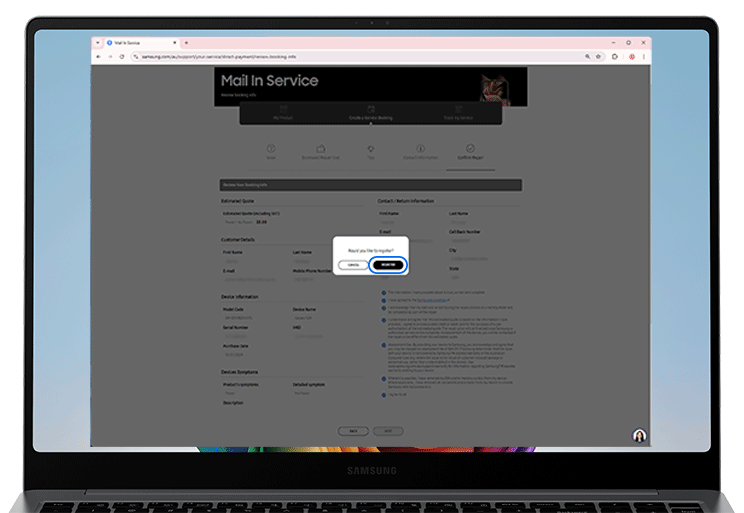This screenshot has width=744, height=513.
Task: View site information icon in address bar
Action: [136, 56]
